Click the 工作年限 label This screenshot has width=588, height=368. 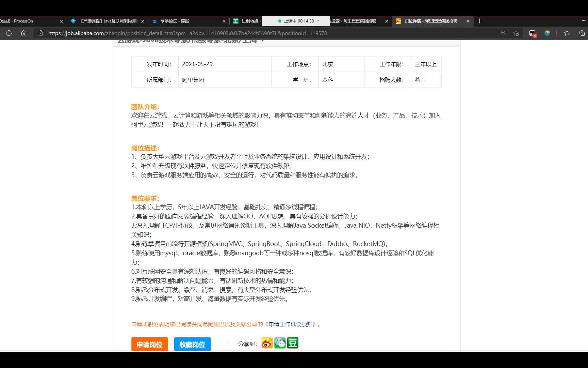(391, 64)
